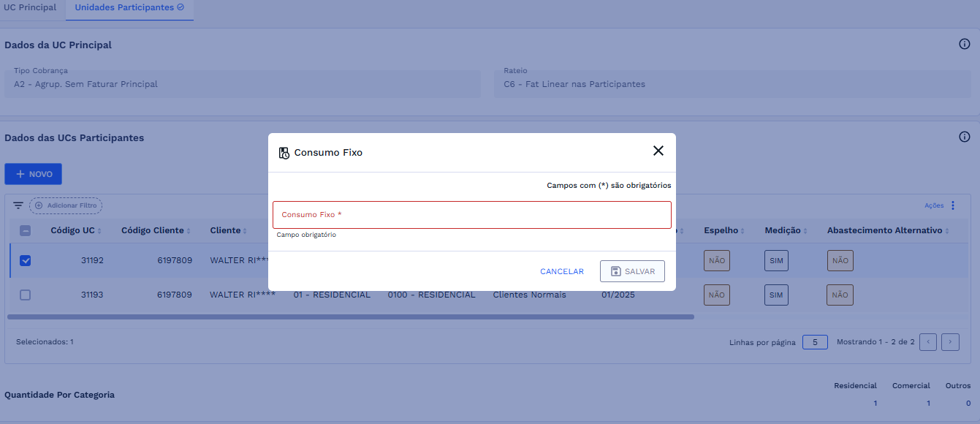Sort by Código UC column
Viewport: 980px width, 424px height.
point(76,230)
